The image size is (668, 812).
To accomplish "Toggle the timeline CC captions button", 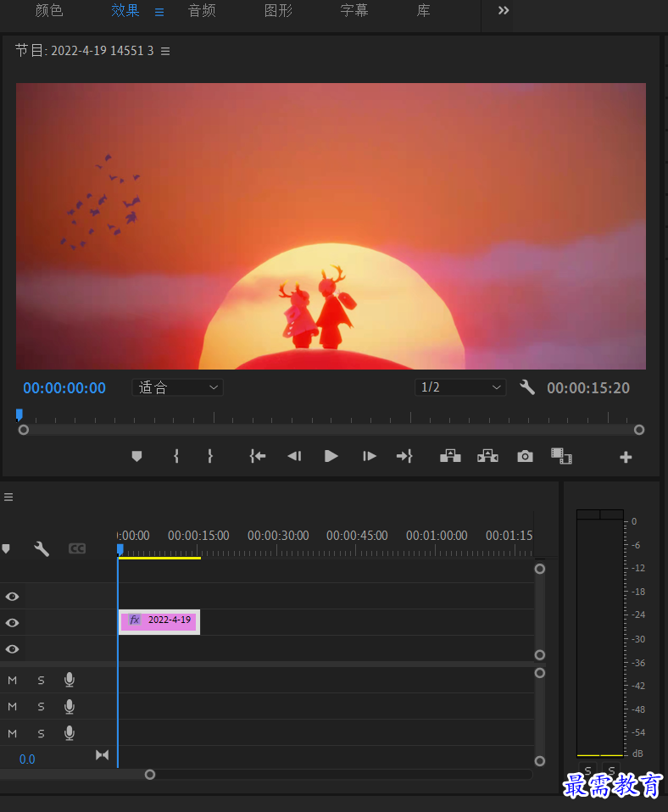I will coord(77,549).
